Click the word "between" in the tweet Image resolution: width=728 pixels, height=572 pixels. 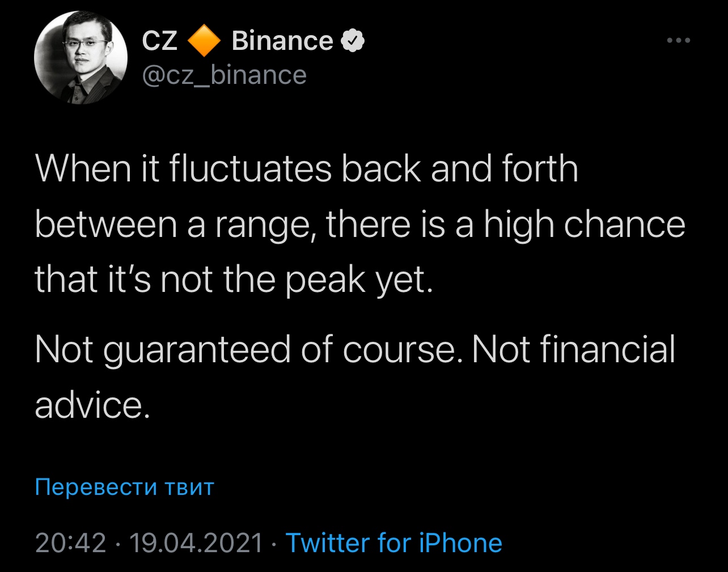point(106,224)
